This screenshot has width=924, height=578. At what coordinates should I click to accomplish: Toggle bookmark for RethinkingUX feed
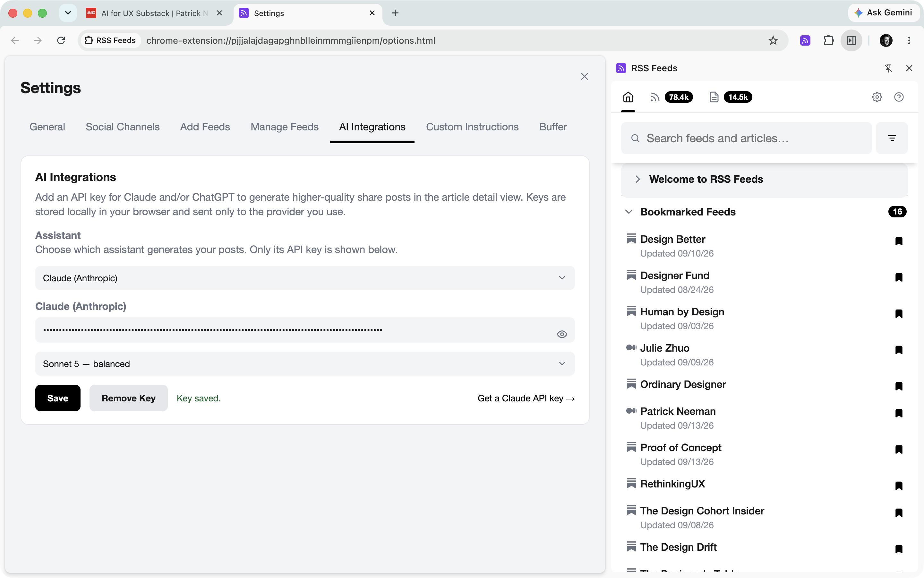click(x=899, y=486)
